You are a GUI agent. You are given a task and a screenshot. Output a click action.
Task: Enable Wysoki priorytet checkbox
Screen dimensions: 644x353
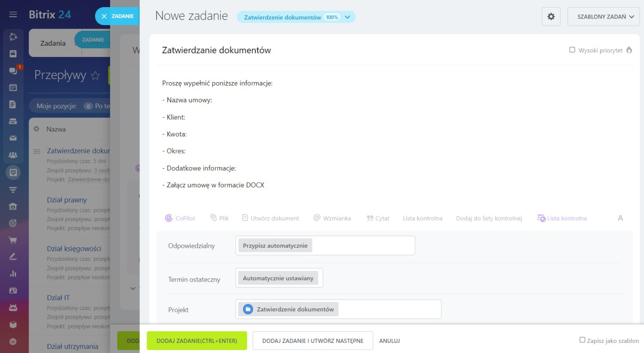point(572,50)
